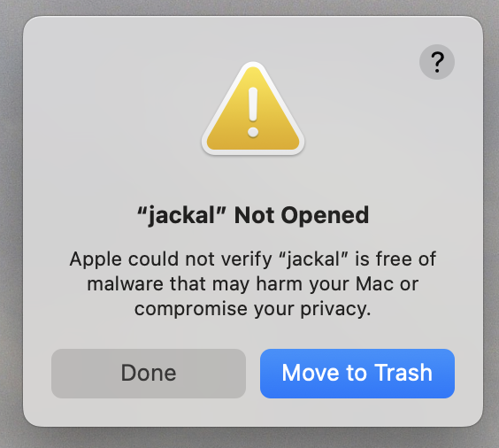The image size is (499, 448).
Task: Click the malware warning description text
Action: pyautogui.click(x=253, y=283)
